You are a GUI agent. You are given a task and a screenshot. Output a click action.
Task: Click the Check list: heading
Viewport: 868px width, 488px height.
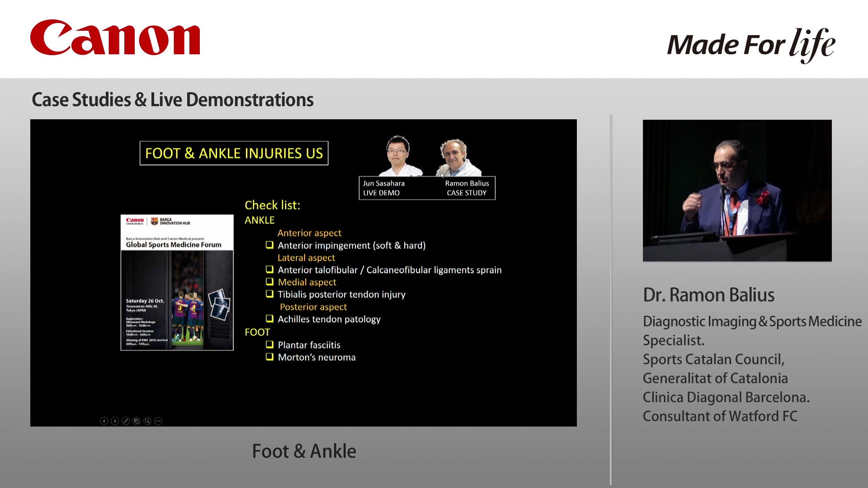(x=272, y=205)
